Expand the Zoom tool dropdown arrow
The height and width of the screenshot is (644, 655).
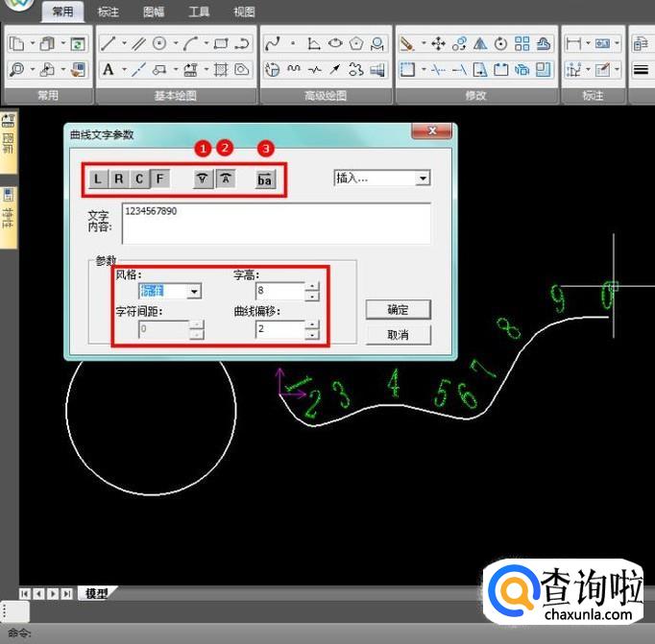coord(32,69)
